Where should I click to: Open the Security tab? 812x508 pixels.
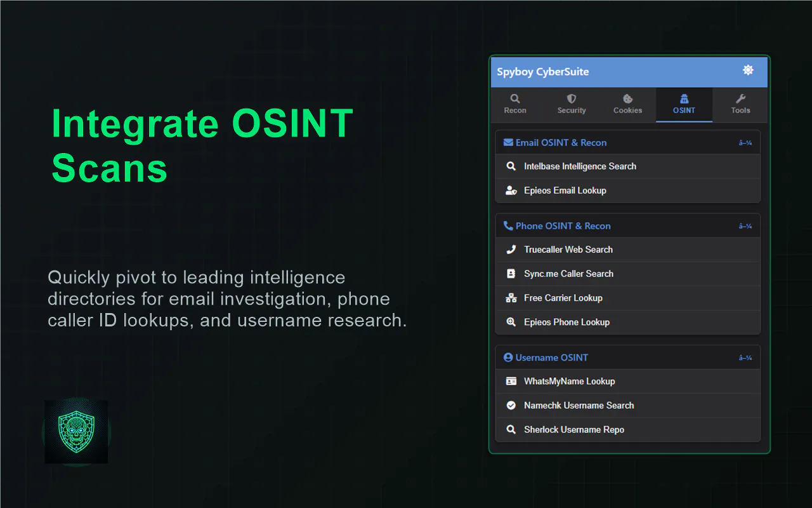point(572,104)
